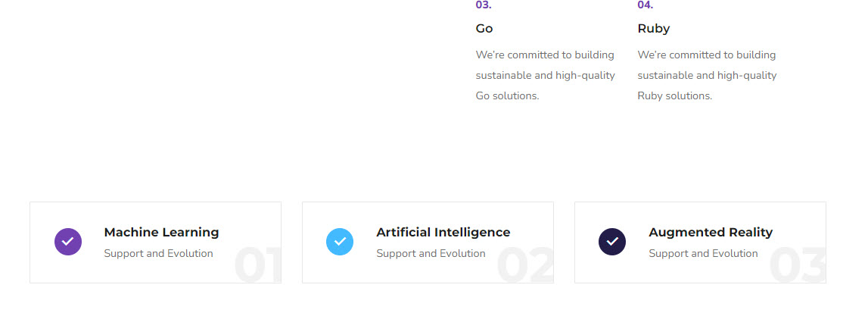Open the Machine Learning heading
This screenshot has width=868, height=313.
pyautogui.click(x=161, y=233)
